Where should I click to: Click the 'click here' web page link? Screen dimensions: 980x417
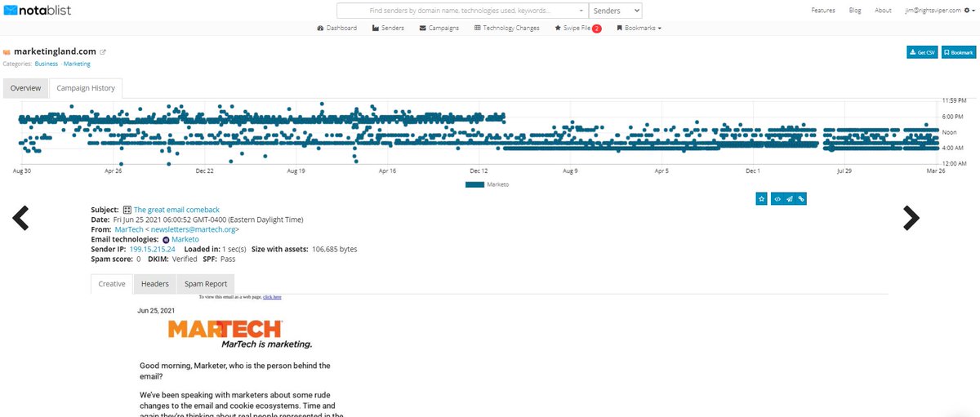tap(272, 297)
